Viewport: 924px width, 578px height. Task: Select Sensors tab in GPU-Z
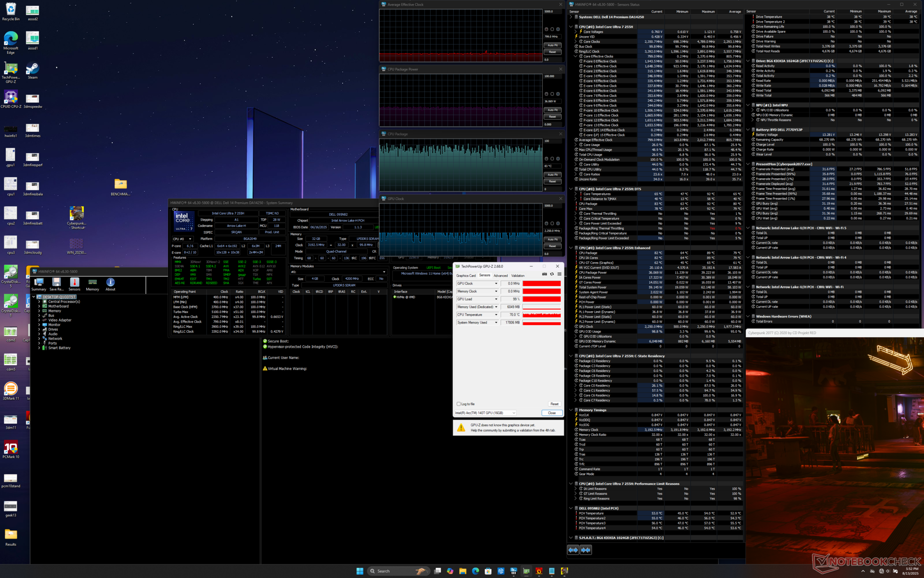coord(485,276)
